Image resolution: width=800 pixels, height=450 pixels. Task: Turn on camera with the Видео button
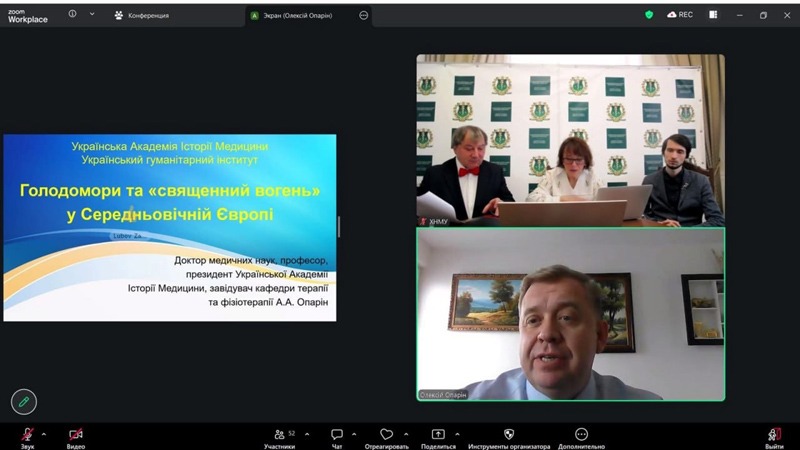pos(76,435)
